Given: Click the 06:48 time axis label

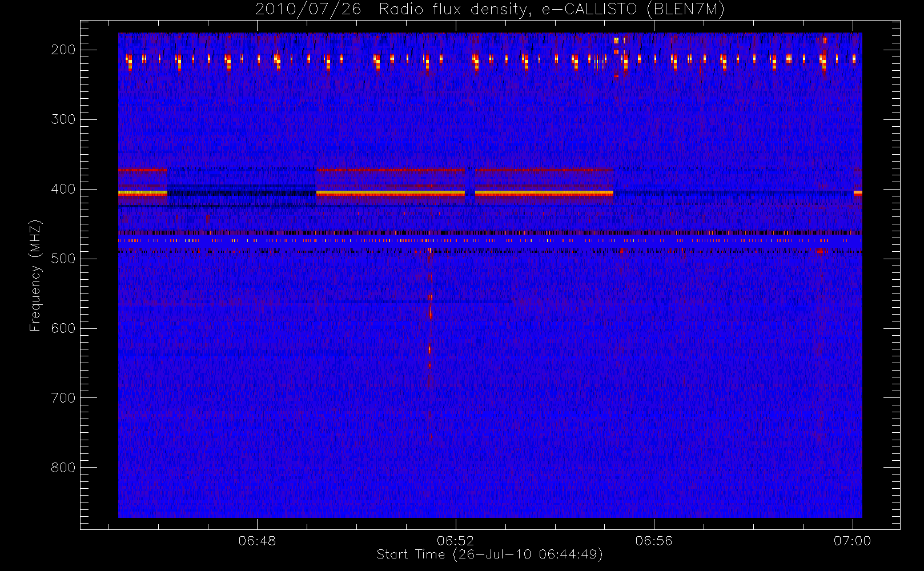Looking at the screenshot, I should (x=257, y=541).
